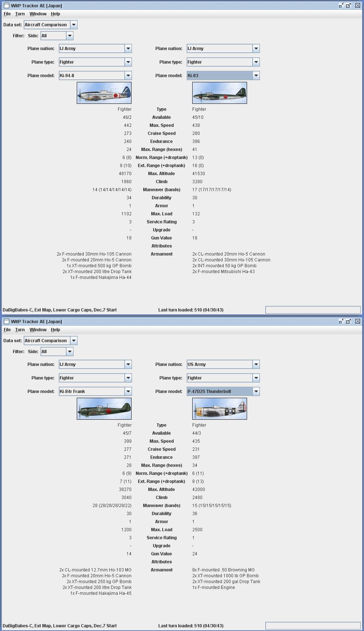Open Ki-94-II plane model dropdown
Viewport: 364px width, 631px height.
[128, 76]
